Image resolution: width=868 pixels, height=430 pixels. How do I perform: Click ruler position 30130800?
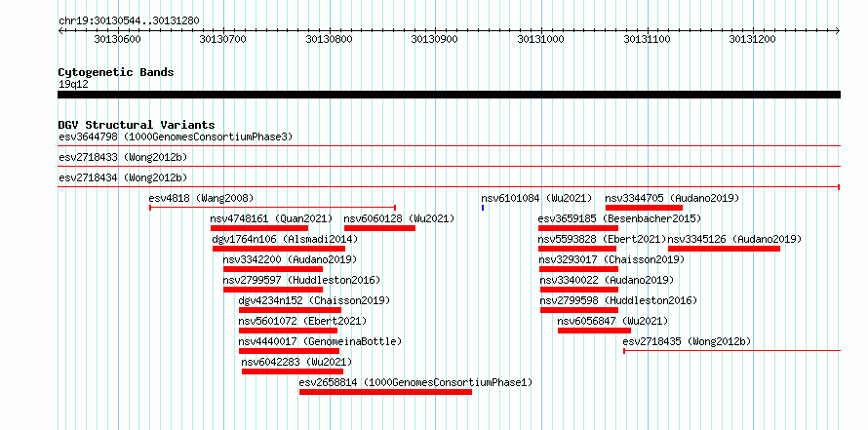point(329,39)
